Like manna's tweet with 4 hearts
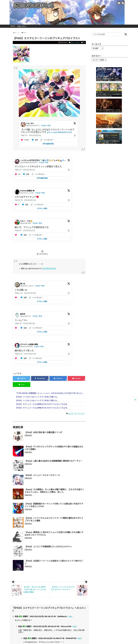The image size is (138, 644). [x=16, y=204]
